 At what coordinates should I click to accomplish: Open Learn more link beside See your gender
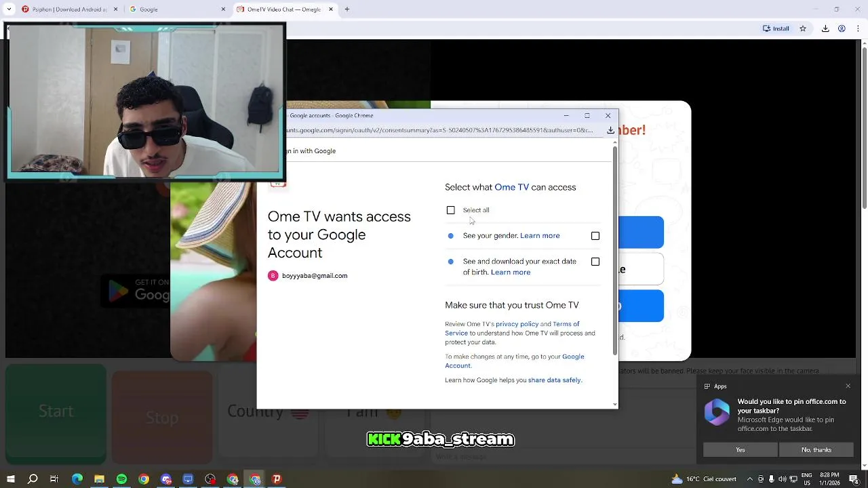(x=540, y=236)
